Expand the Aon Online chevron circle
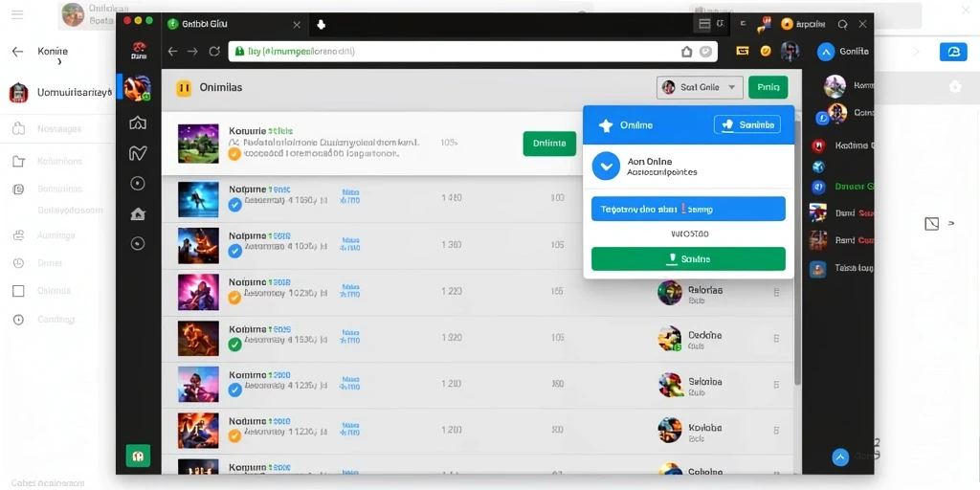980x490 pixels. pos(605,167)
